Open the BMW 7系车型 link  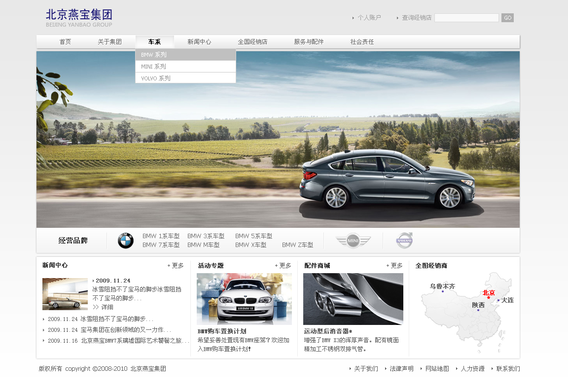tap(161, 245)
